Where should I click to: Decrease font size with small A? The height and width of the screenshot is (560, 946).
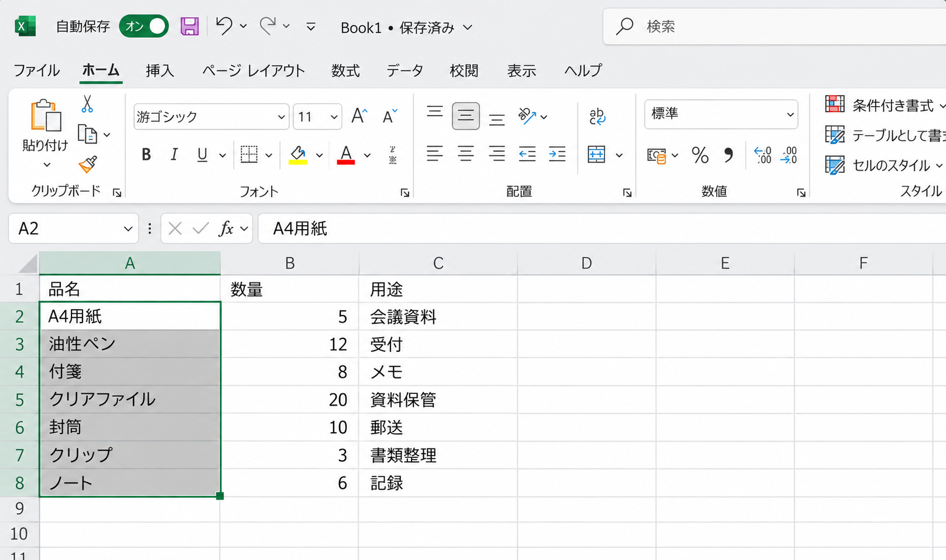(390, 116)
